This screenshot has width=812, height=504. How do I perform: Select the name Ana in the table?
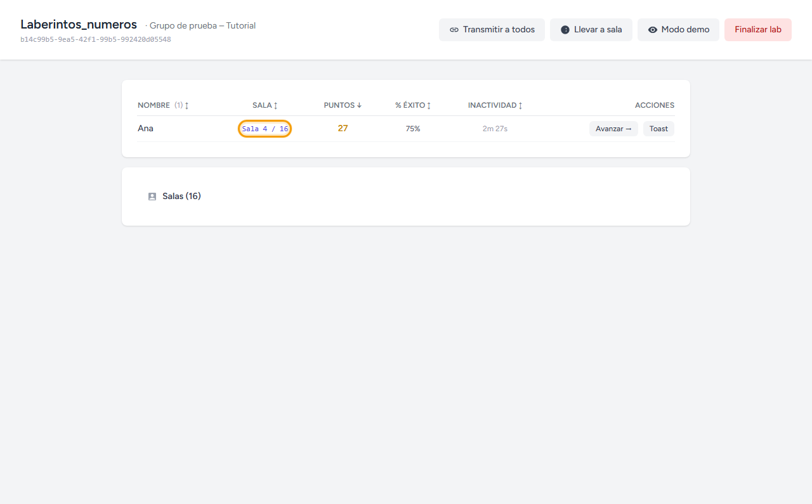[x=145, y=128]
